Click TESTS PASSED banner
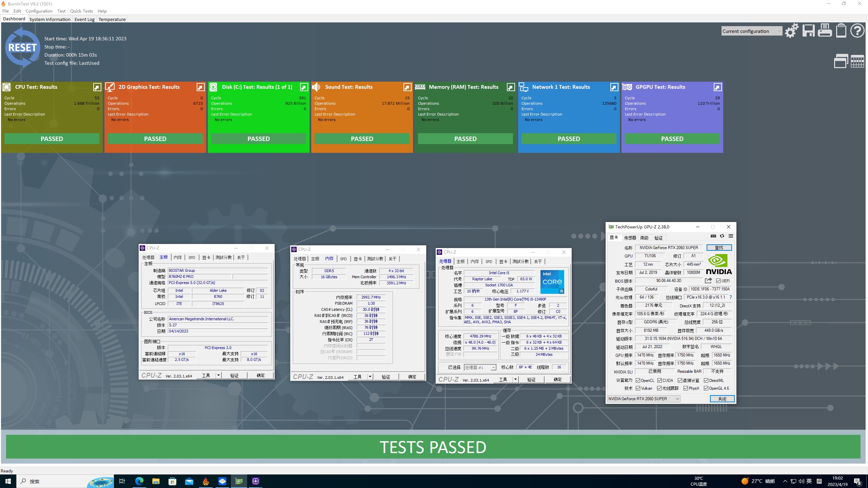 tap(433, 447)
